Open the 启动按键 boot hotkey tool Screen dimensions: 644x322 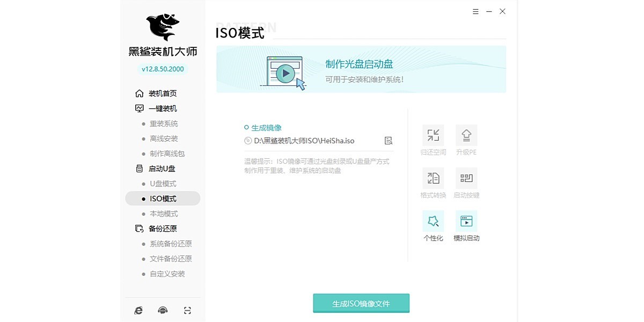466,178
